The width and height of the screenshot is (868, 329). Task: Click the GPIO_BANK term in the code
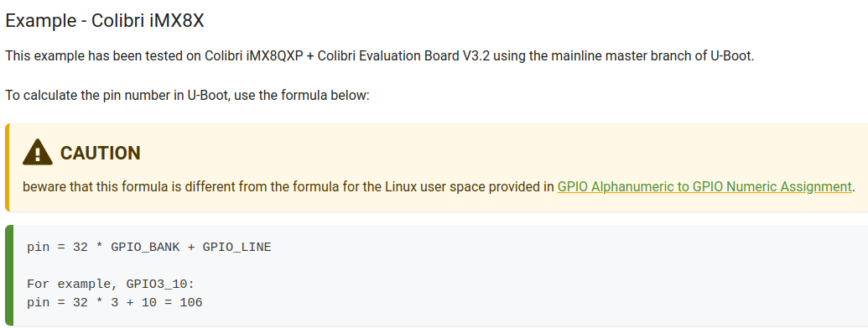tap(145, 247)
